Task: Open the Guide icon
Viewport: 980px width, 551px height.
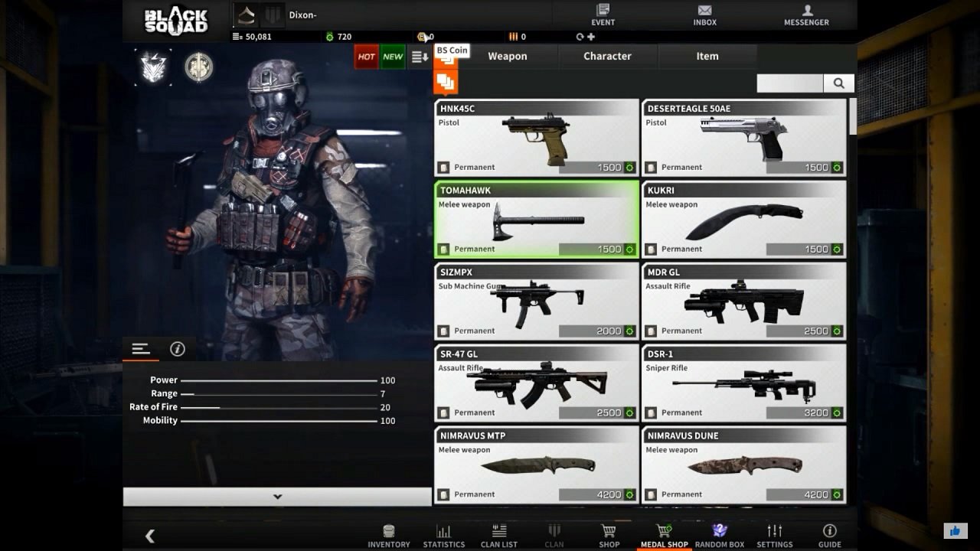Action: 829,531
